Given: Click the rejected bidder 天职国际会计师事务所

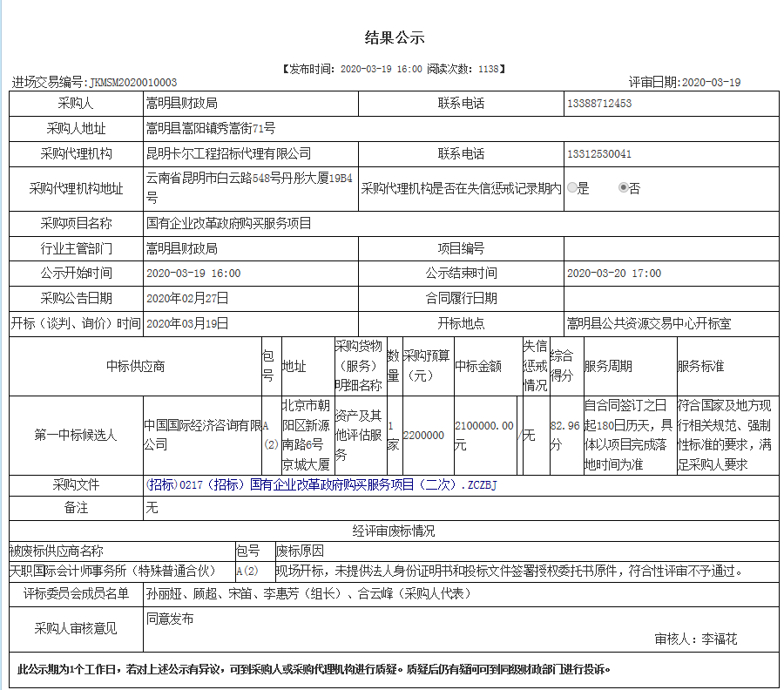Looking at the screenshot, I should coord(112,572).
